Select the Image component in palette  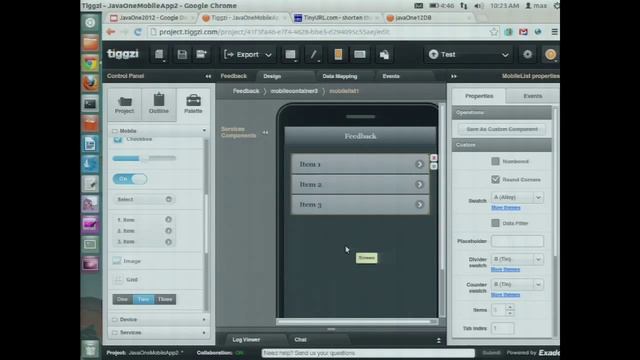[127, 261]
